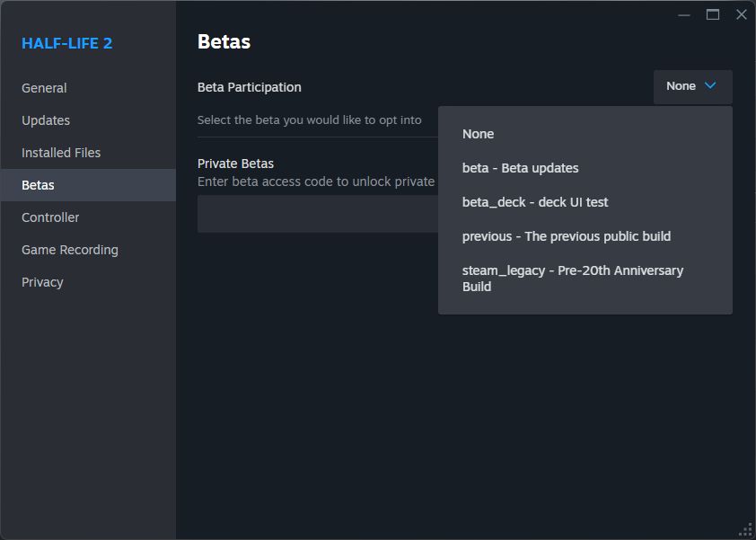Image resolution: width=756 pixels, height=540 pixels.
Task: Collapse the Beta Participation dropdown arrow
Action: coord(710,86)
